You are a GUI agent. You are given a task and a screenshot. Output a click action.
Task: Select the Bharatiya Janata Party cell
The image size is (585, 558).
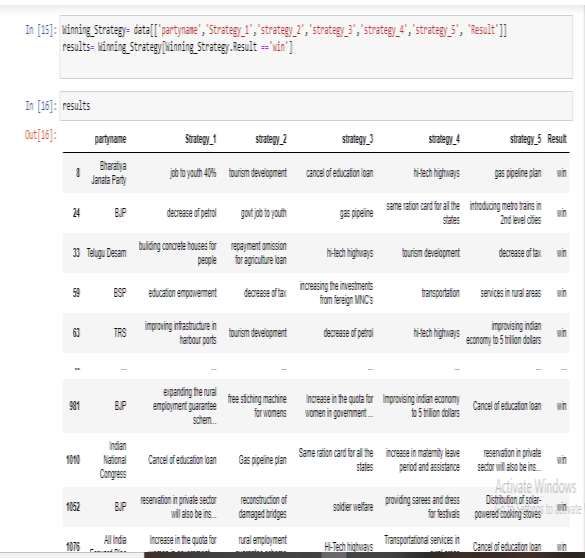pos(109,173)
